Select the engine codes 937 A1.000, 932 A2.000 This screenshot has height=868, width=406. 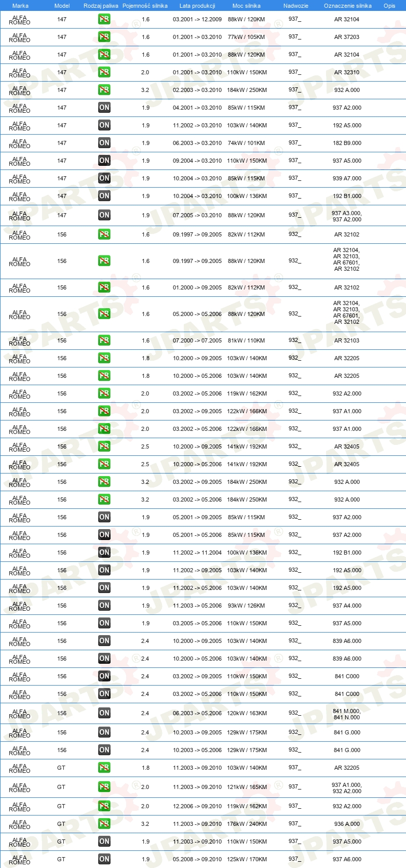347,788
